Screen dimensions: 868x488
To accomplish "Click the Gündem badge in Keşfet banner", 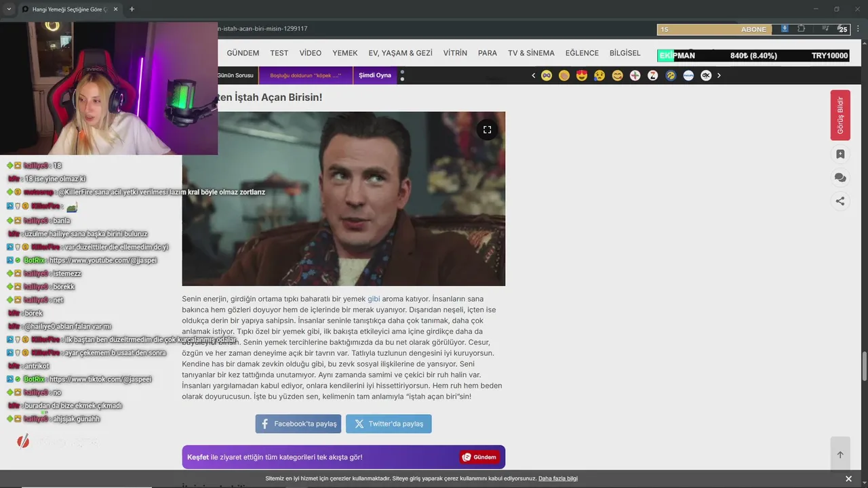I will 479,457.
